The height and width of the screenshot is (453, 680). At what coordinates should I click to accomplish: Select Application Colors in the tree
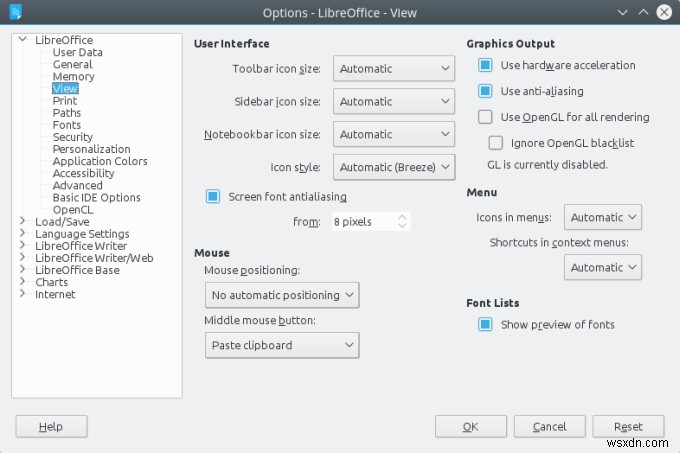[x=100, y=161]
